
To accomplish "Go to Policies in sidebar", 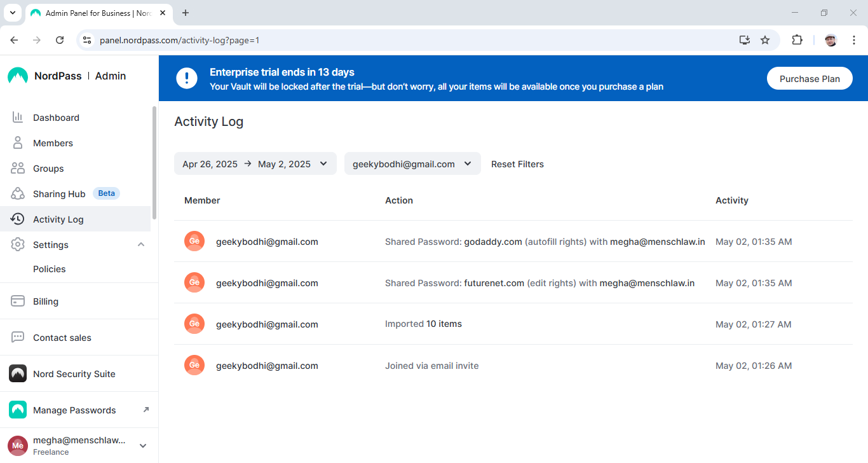I will coord(50,269).
